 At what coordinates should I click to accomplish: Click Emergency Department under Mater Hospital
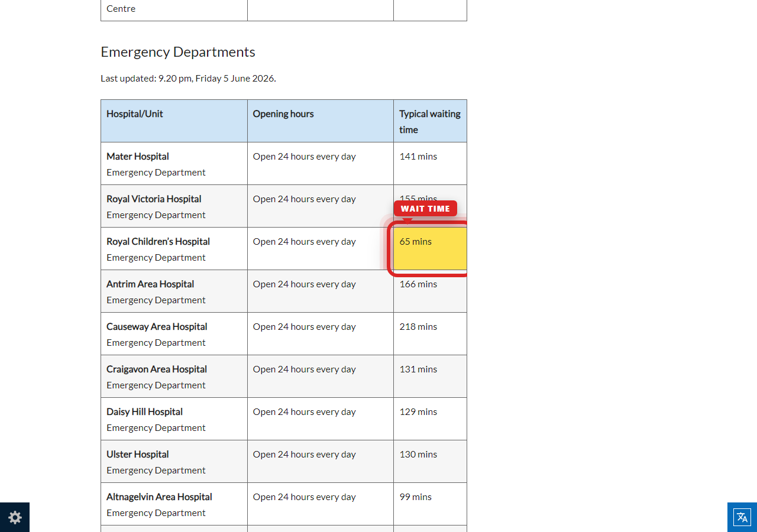click(x=156, y=173)
